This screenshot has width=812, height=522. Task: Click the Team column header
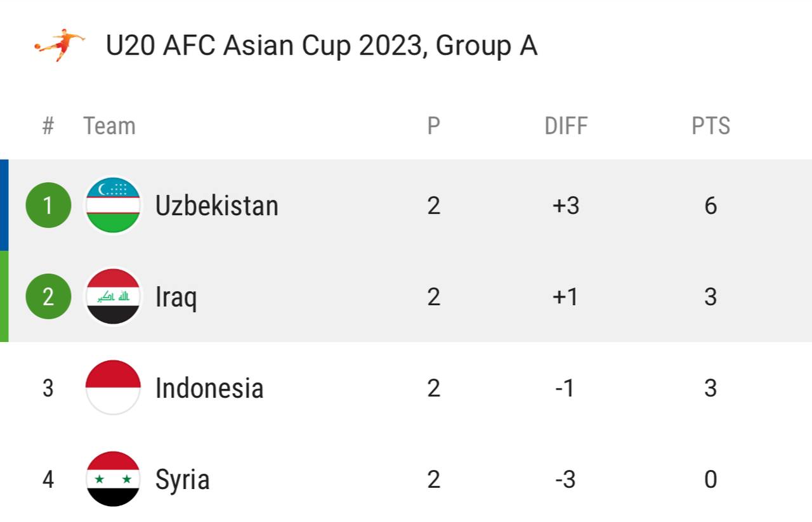point(109,126)
